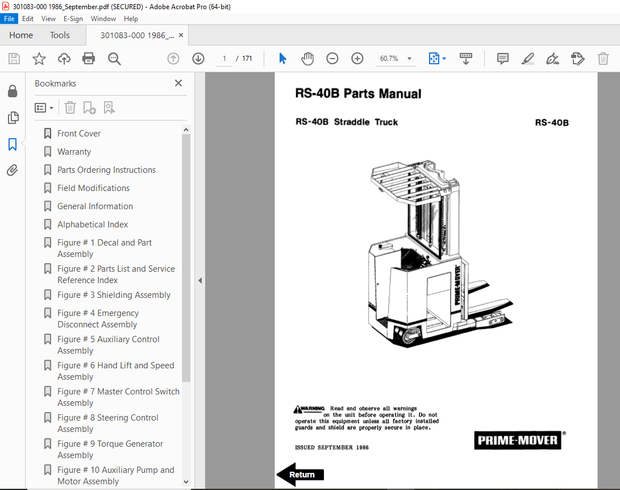Select Figure # 1 Decal and Part Assembly
The image size is (620, 490).
pos(104,248)
